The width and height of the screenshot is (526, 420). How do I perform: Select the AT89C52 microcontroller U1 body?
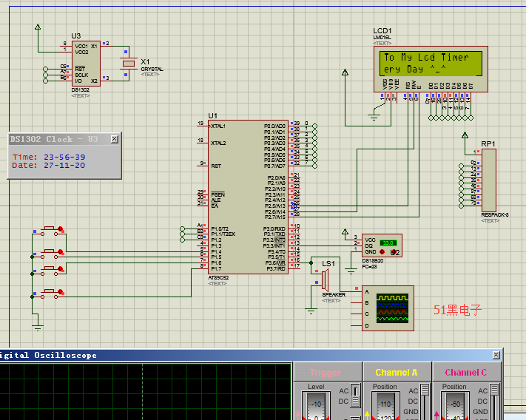248,197
